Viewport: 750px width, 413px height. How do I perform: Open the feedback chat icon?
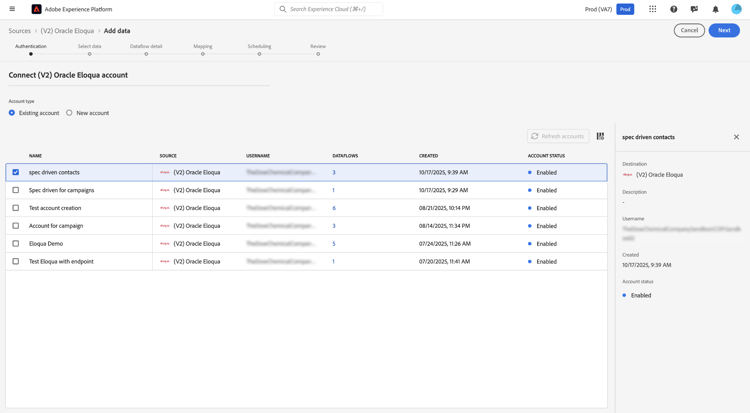695,9
